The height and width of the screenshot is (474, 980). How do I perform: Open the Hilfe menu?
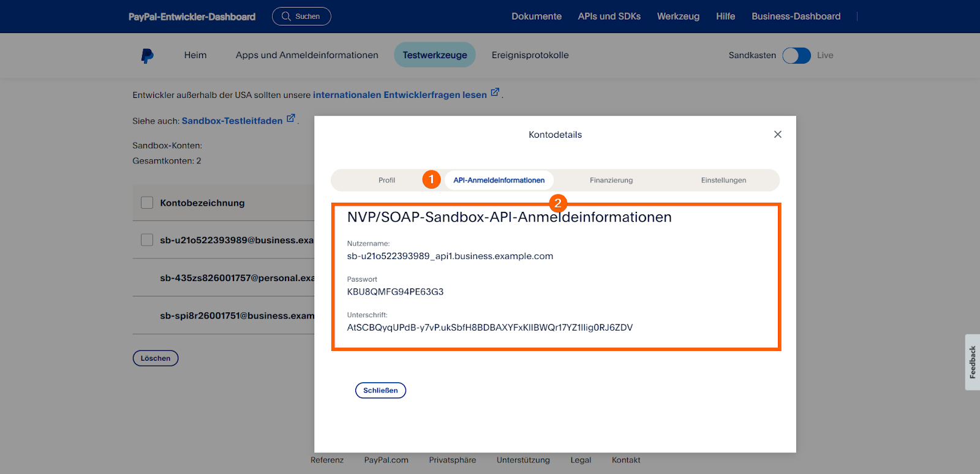point(725,17)
